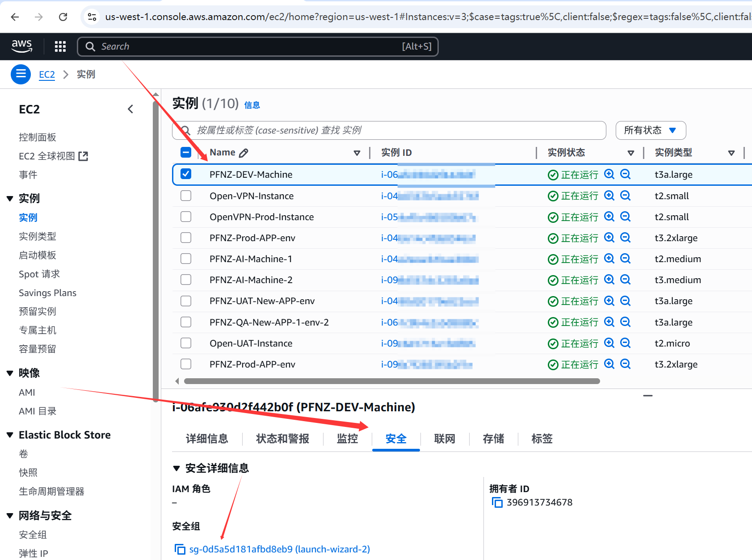Check the PFNZ-AI-Machine-2 checkbox

coord(186,280)
